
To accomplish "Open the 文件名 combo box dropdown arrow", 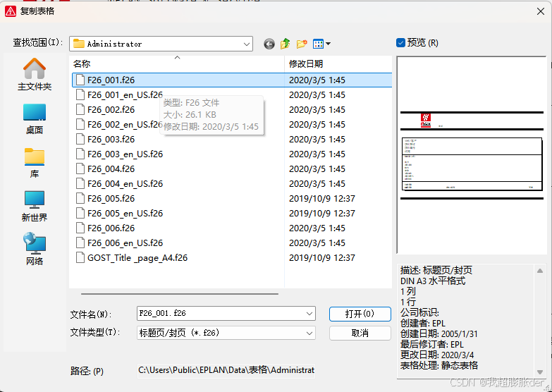I will (309, 314).
